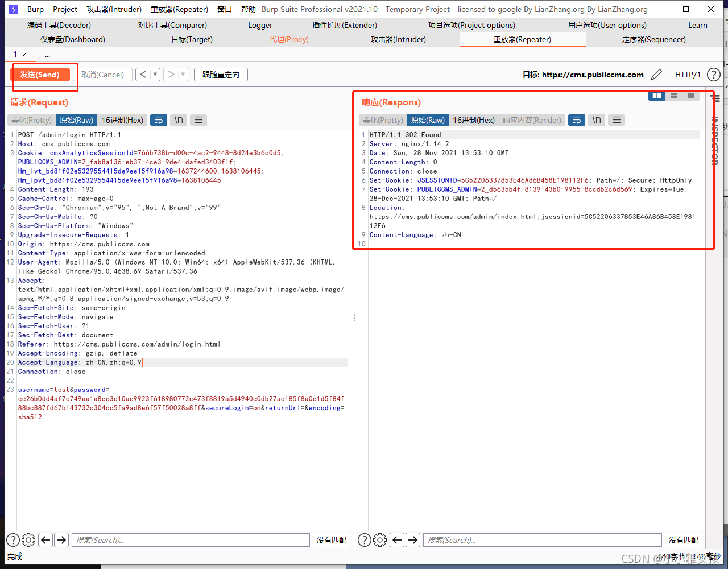Open the vertical INSPECTOR side panel
Viewport: 728px width, 569px height.
click(x=715, y=141)
